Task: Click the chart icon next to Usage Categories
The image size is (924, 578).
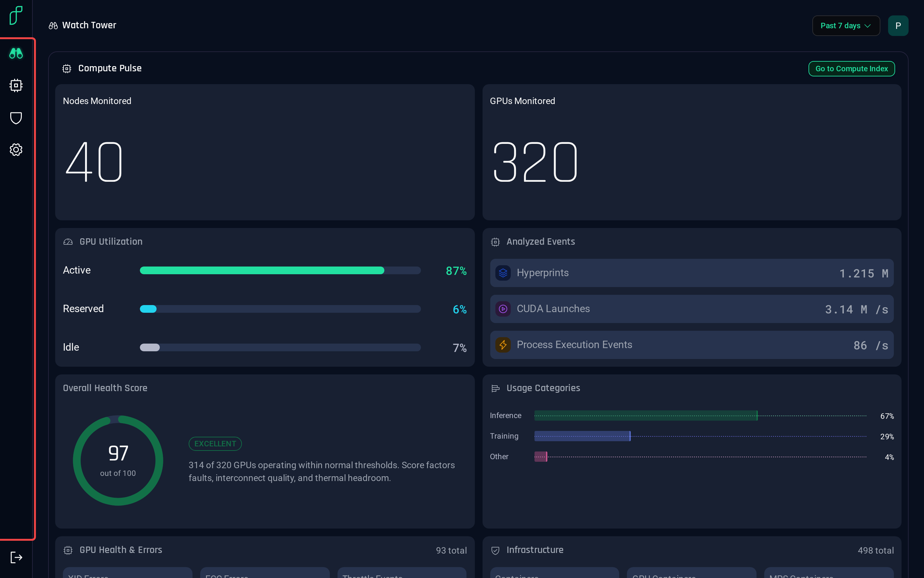Action: (x=495, y=389)
